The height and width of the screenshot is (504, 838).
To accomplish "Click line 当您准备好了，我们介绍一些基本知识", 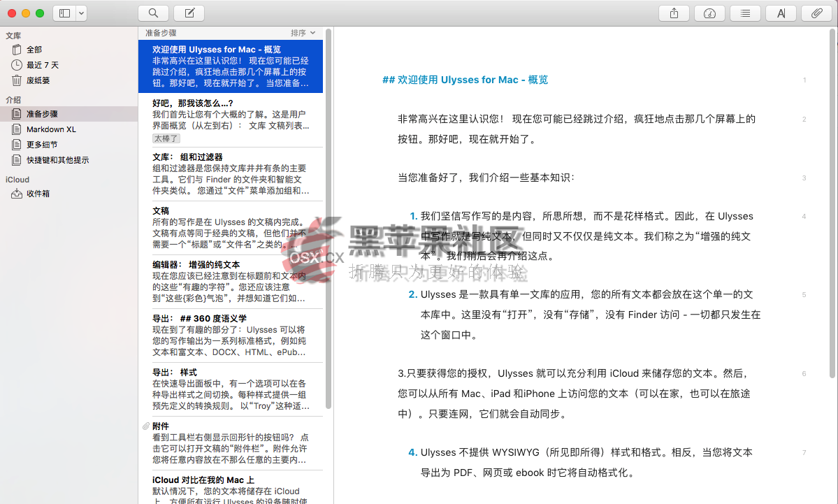I will (x=486, y=178).
